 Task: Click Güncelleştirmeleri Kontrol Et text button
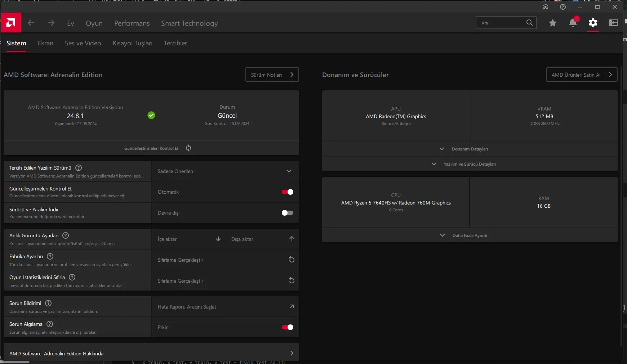151,148
